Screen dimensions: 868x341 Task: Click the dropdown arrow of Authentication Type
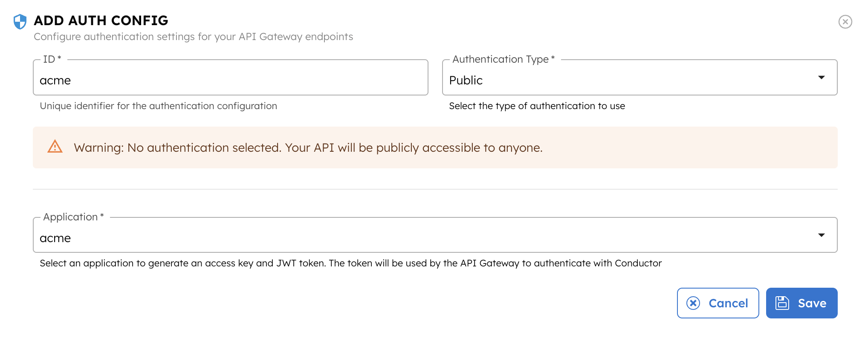pos(822,78)
